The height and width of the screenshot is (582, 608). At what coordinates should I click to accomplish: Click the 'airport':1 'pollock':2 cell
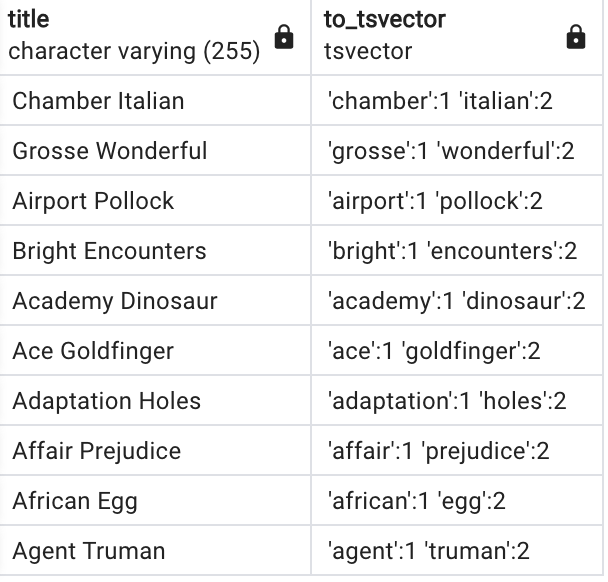click(457, 200)
